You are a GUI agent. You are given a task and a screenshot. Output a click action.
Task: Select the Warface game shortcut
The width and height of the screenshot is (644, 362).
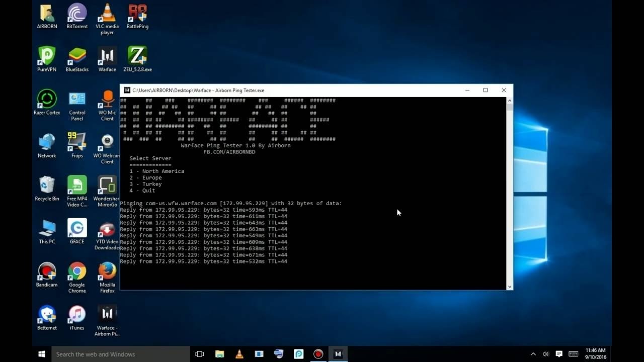107,59
